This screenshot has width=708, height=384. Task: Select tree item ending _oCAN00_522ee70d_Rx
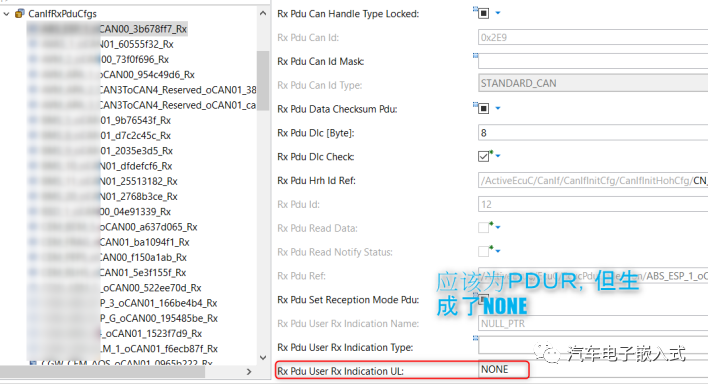tap(114, 288)
